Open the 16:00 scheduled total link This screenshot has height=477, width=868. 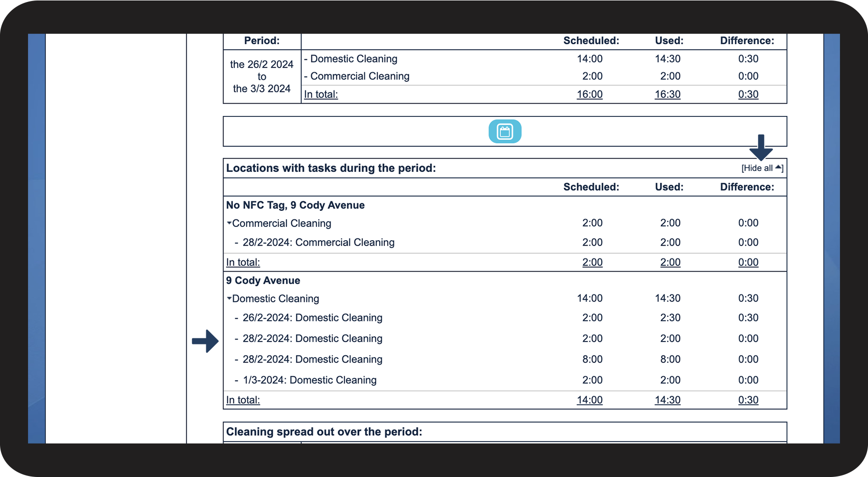tap(589, 94)
